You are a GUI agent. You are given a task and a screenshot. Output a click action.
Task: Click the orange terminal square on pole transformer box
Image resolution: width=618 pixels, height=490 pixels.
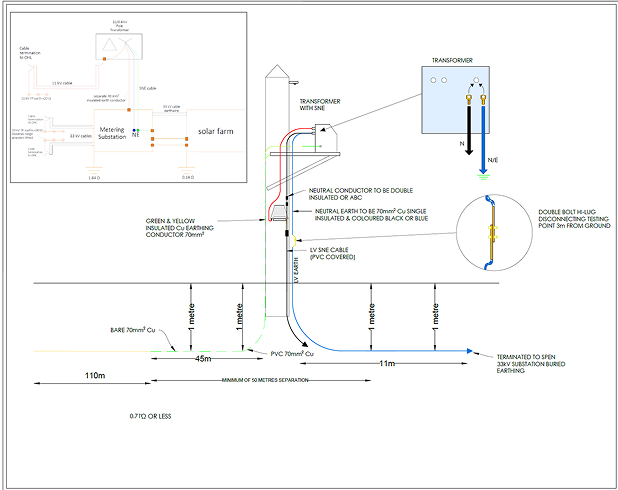coord(104,59)
